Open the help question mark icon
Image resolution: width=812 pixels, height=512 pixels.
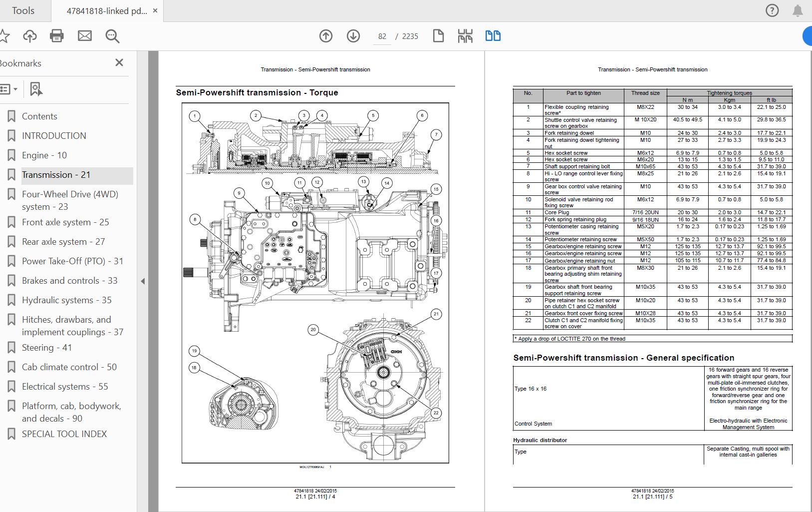click(x=772, y=10)
